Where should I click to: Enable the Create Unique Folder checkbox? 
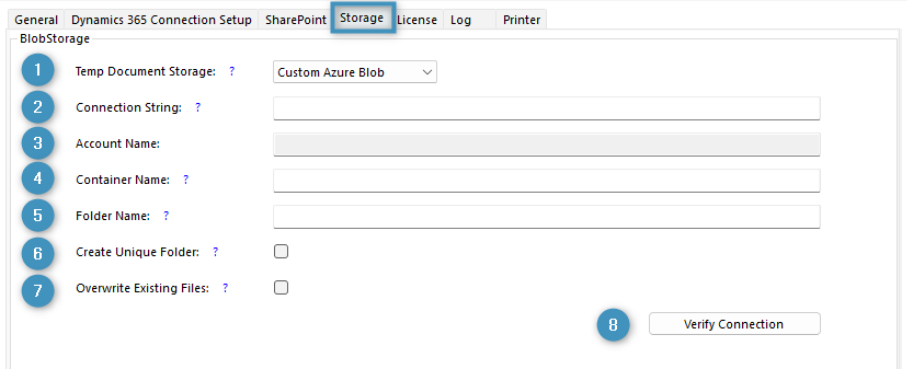(281, 251)
